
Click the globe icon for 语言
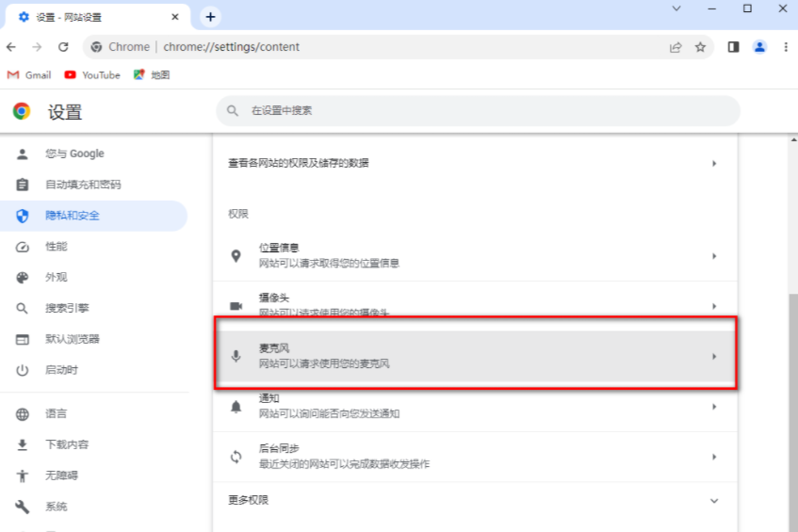(x=22, y=414)
